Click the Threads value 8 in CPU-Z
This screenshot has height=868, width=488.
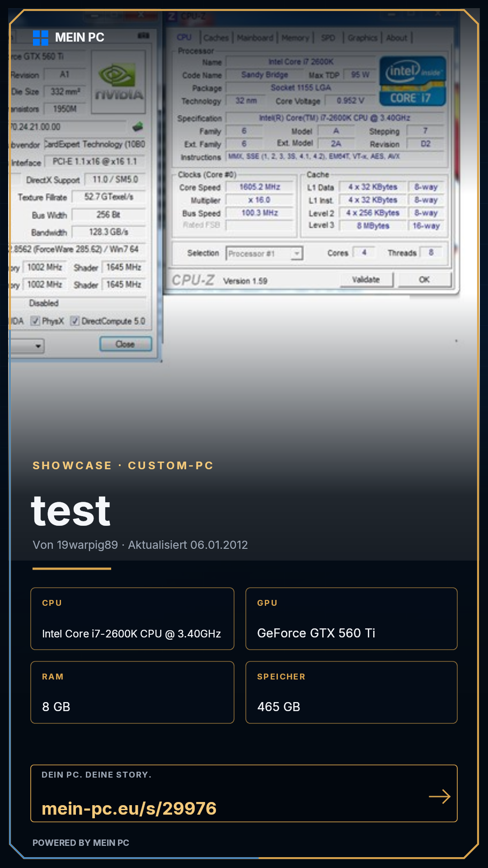(431, 253)
